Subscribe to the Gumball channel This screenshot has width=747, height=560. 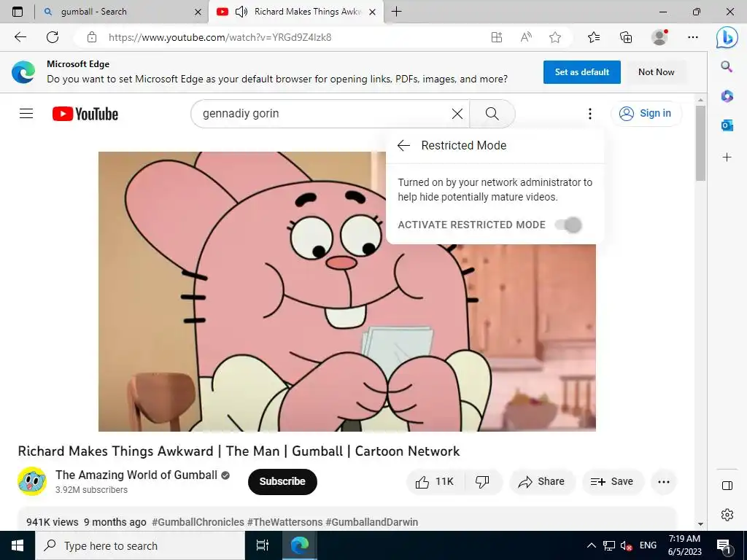pyautogui.click(x=282, y=481)
